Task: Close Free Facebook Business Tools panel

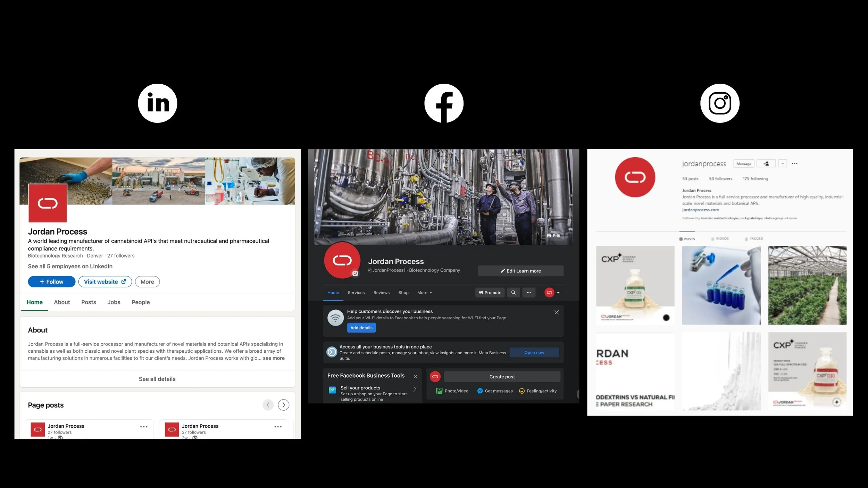Action: 415,376
